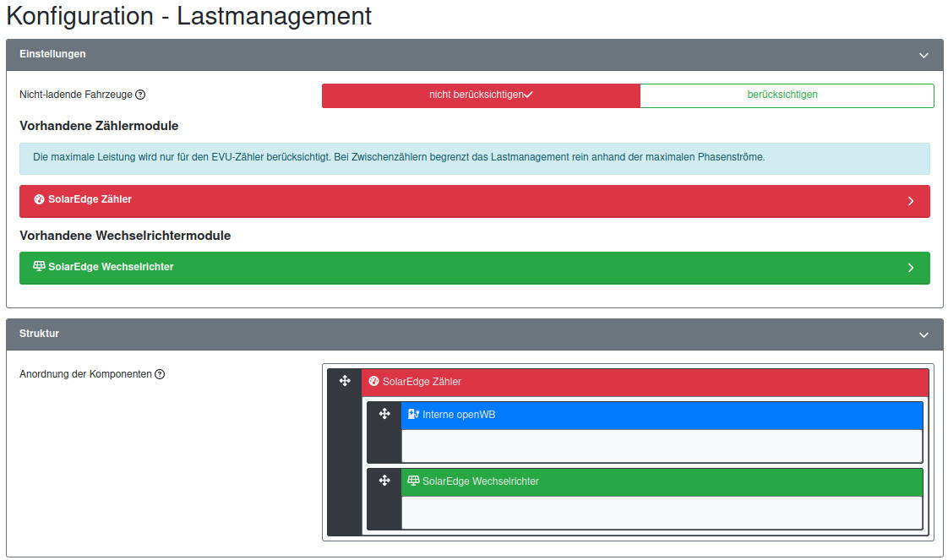Click the gauge icon in the structure's SolarEdge Zähler
This screenshot has height=560, width=948.
click(x=373, y=381)
